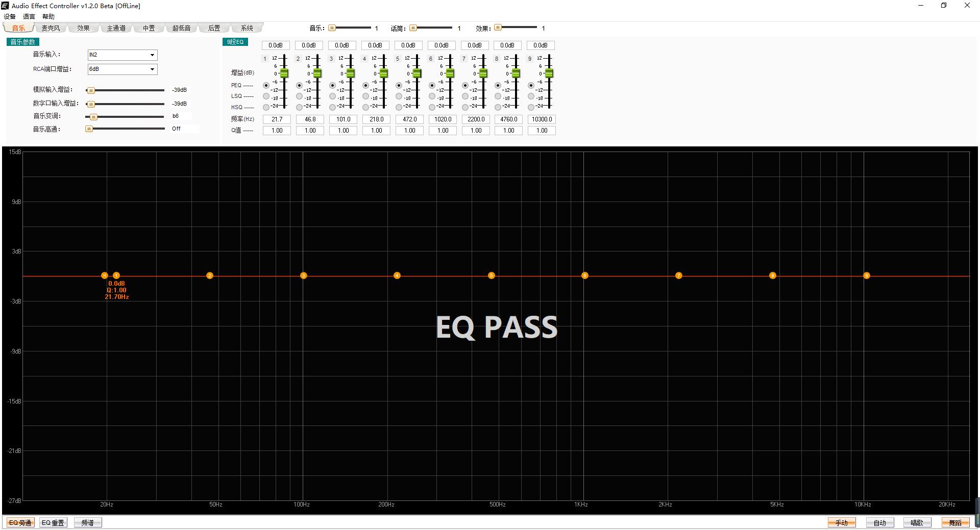
Task: Select EQ node 5 on the curve
Action: pyautogui.click(x=491, y=275)
